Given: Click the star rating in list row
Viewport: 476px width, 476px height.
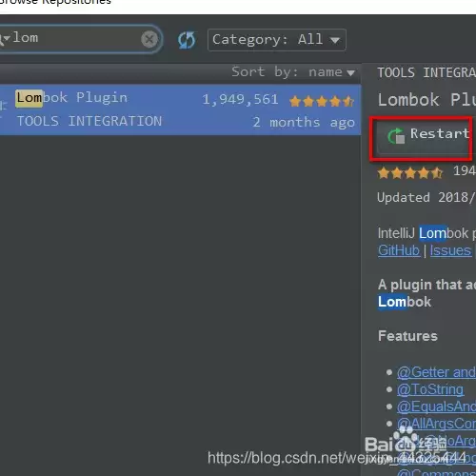Looking at the screenshot, I should (x=322, y=101).
